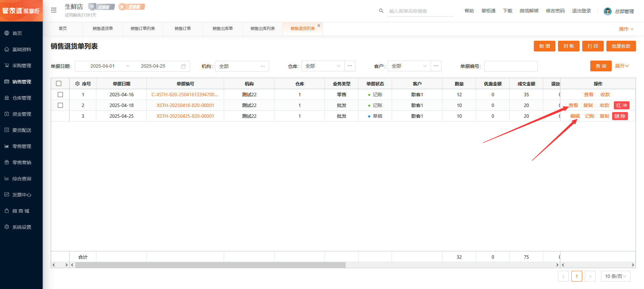Click the 查询 button

coord(601,66)
